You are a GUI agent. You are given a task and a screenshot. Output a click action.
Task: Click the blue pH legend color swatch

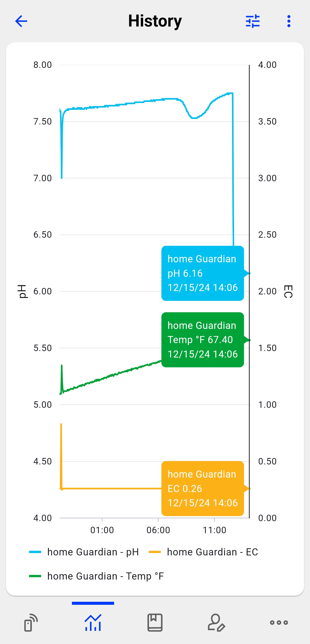35,552
